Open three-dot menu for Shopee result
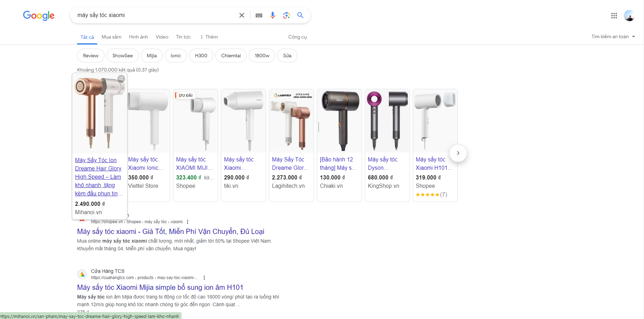The width and height of the screenshot is (644, 319). tap(188, 222)
